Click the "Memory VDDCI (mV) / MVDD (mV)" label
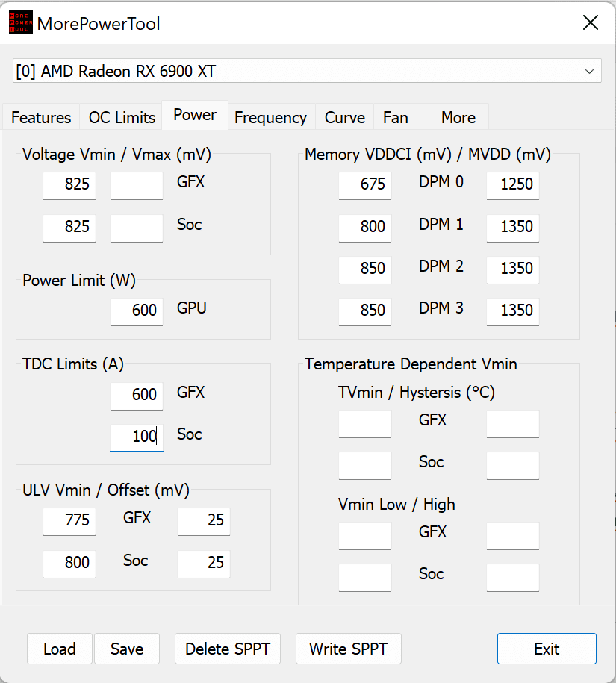Image resolution: width=616 pixels, height=683 pixels. [428, 155]
